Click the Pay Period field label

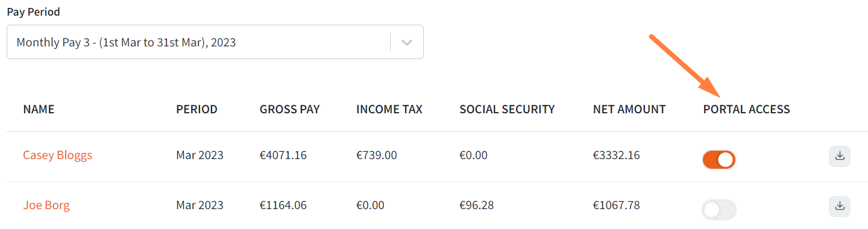pos(33,12)
